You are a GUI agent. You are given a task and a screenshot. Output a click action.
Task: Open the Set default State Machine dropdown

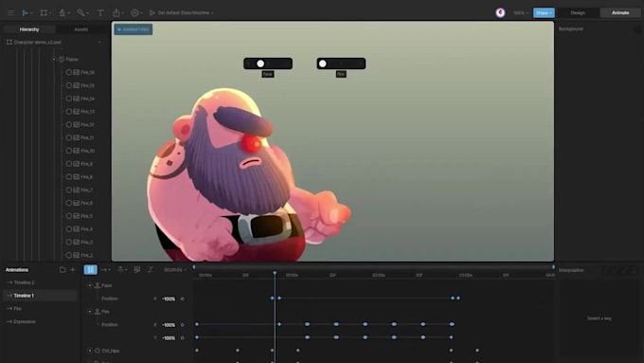186,12
